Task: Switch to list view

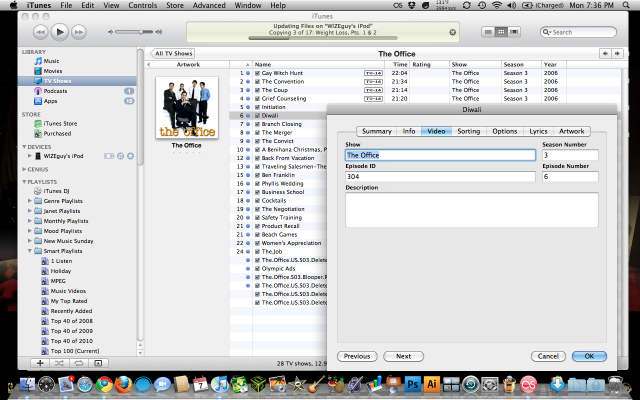Action: tap(488, 32)
